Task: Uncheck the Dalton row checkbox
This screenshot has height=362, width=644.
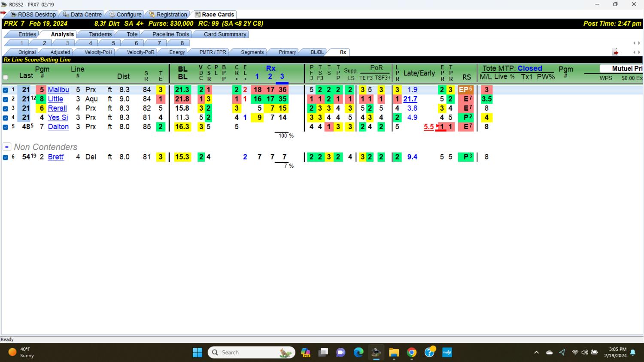Action: point(6,127)
